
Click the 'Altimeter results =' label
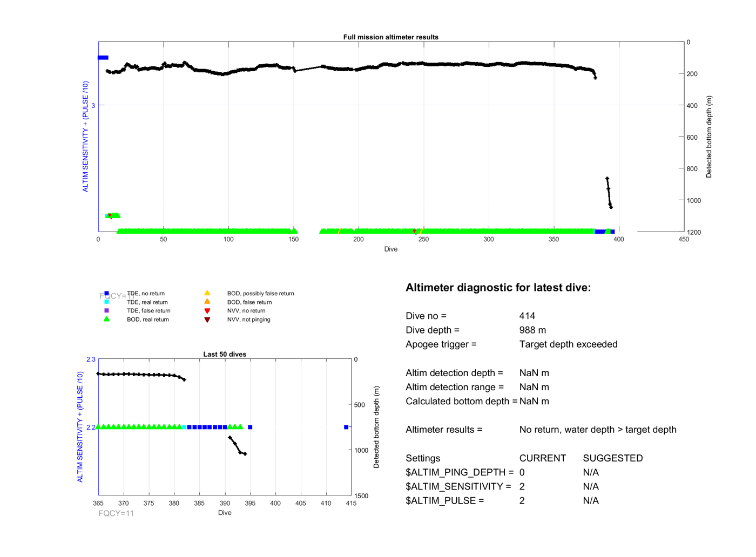444,430
